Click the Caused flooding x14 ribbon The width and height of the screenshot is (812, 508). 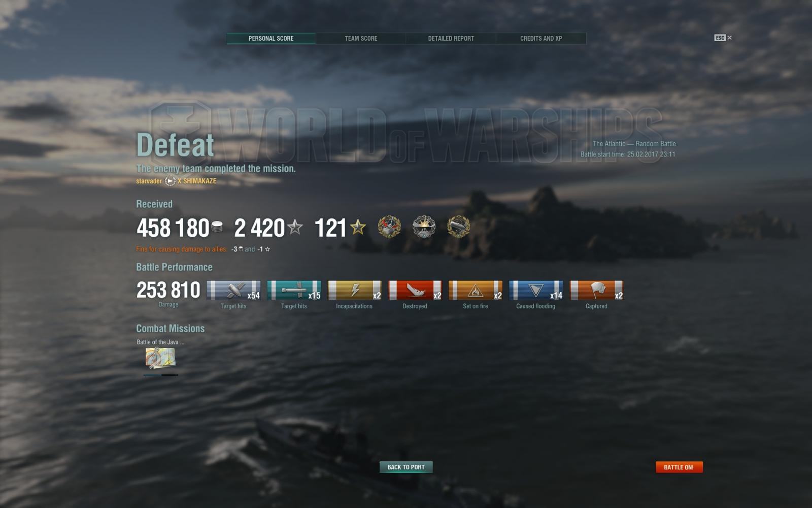click(536, 290)
